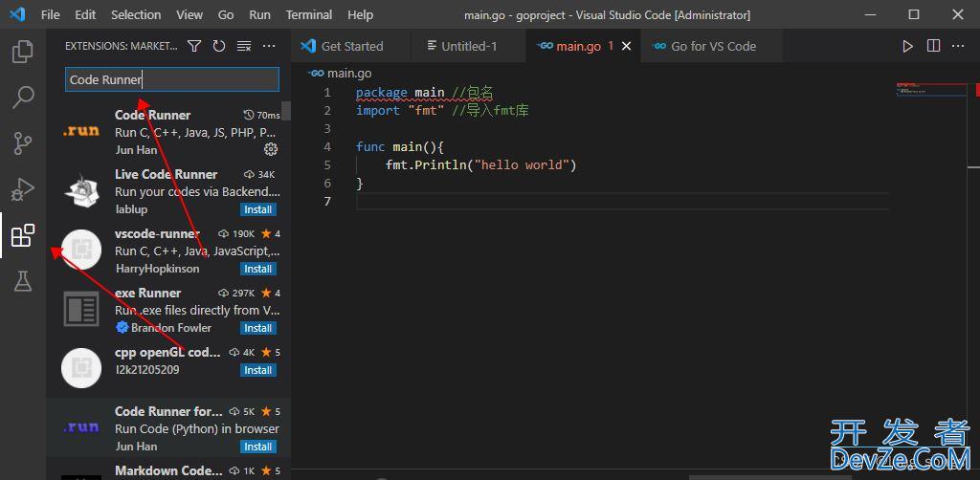
Task: Click the editor minimap
Action: tap(930, 89)
